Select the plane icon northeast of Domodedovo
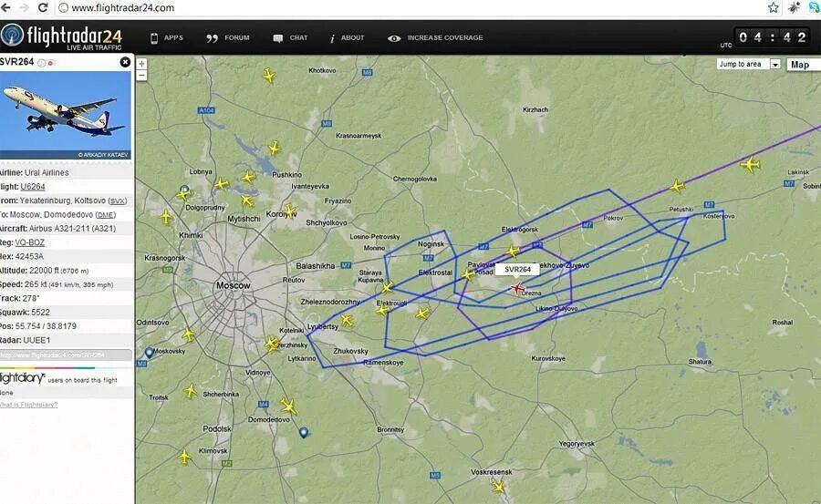 (x=288, y=406)
